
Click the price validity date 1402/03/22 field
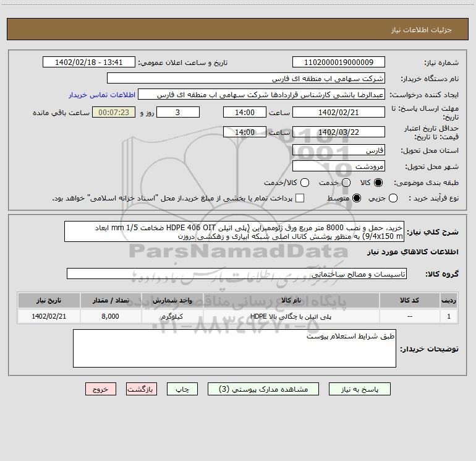339,132
